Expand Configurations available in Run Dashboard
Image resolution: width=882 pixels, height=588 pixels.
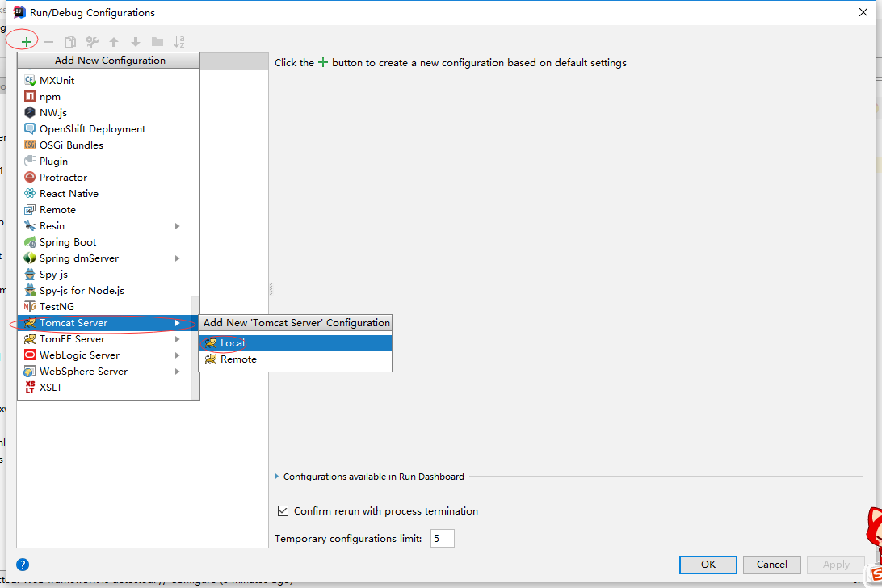click(277, 477)
